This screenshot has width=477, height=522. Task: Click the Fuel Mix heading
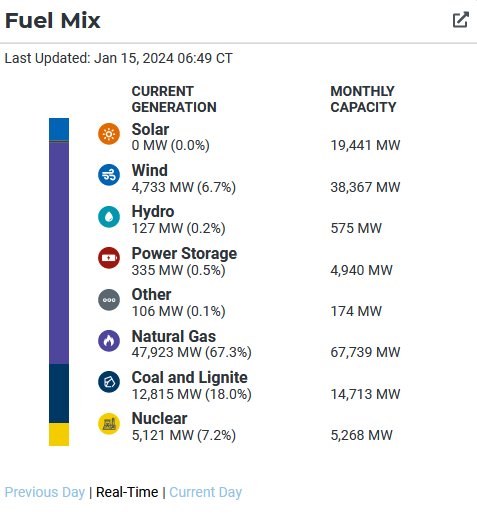(x=53, y=20)
